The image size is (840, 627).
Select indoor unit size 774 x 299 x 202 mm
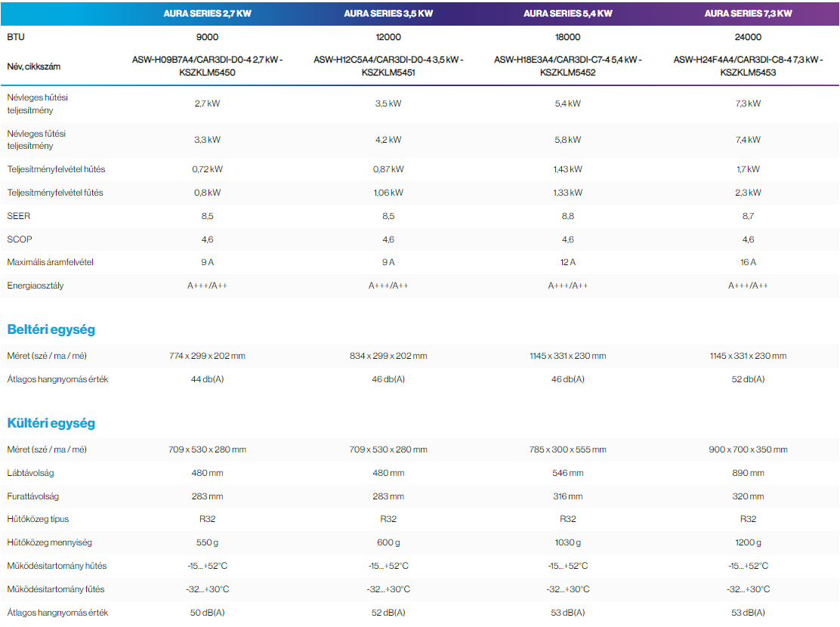[207, 356]
